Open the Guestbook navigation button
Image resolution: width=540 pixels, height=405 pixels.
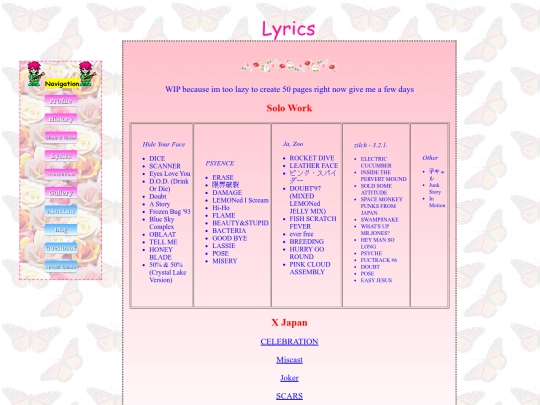pyautogui.click(x=61, y=248)
